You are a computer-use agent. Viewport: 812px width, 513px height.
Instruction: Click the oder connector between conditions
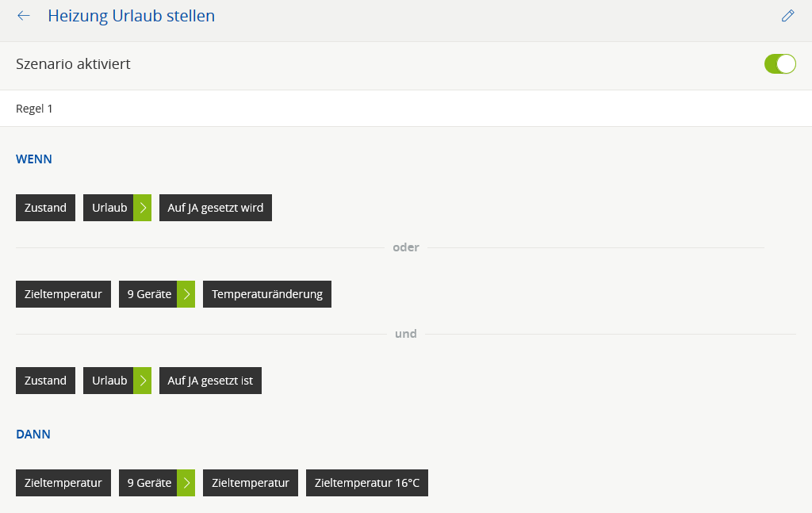[x=405, y=247]
